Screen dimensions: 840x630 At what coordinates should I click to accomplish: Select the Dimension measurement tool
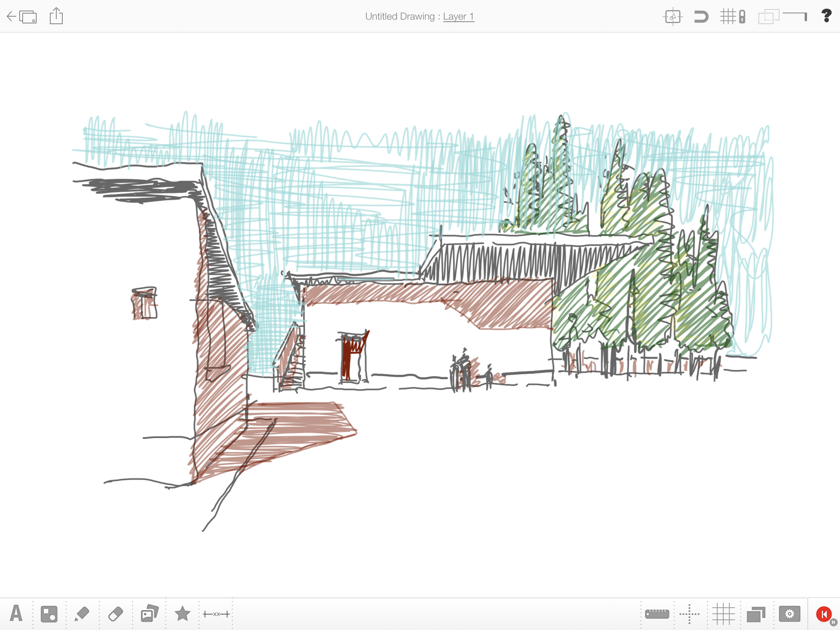tap(216, 614)
